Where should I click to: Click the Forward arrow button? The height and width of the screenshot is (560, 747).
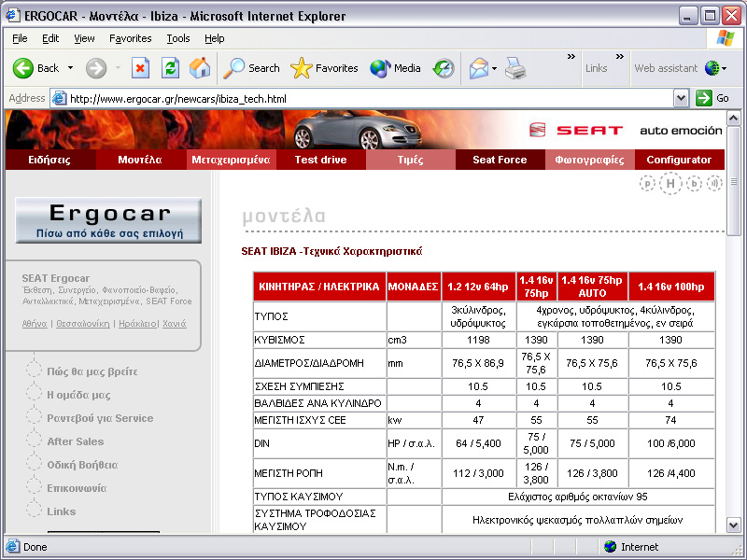(x=96, y=68)
